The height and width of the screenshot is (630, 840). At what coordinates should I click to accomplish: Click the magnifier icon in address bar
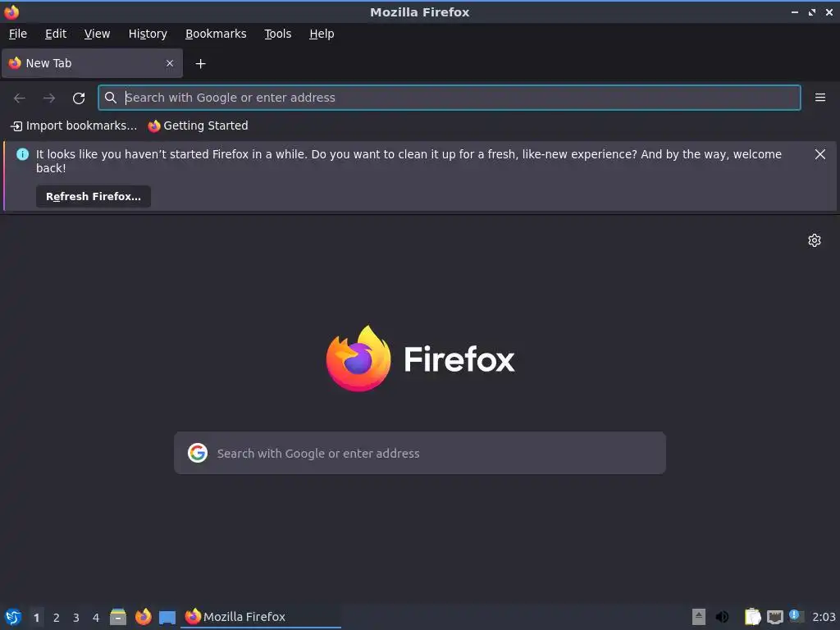coord(111,98)
